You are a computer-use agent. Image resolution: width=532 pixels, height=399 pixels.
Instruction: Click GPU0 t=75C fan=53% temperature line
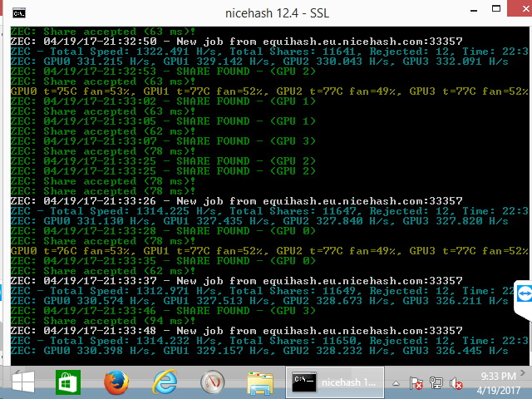click(x=269, y=91)
